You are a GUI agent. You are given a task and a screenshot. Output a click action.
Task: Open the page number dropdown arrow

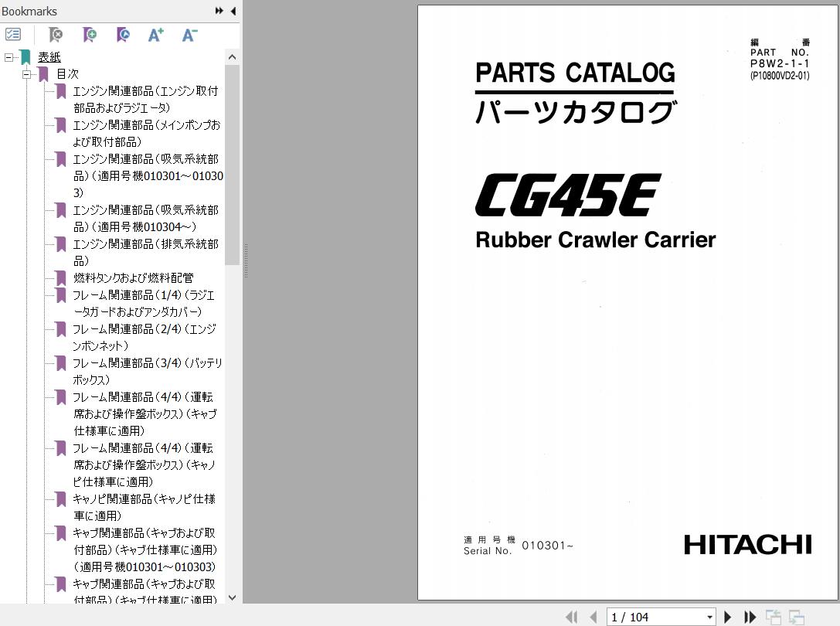(710, 617)
